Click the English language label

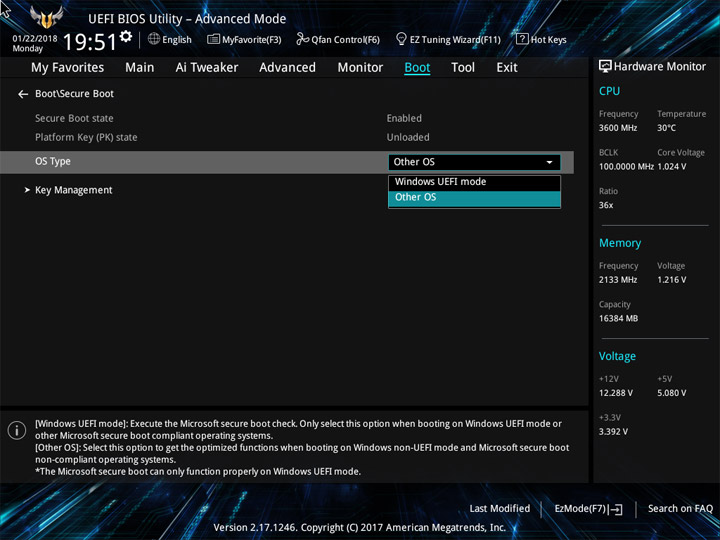(x=177, y=39)
